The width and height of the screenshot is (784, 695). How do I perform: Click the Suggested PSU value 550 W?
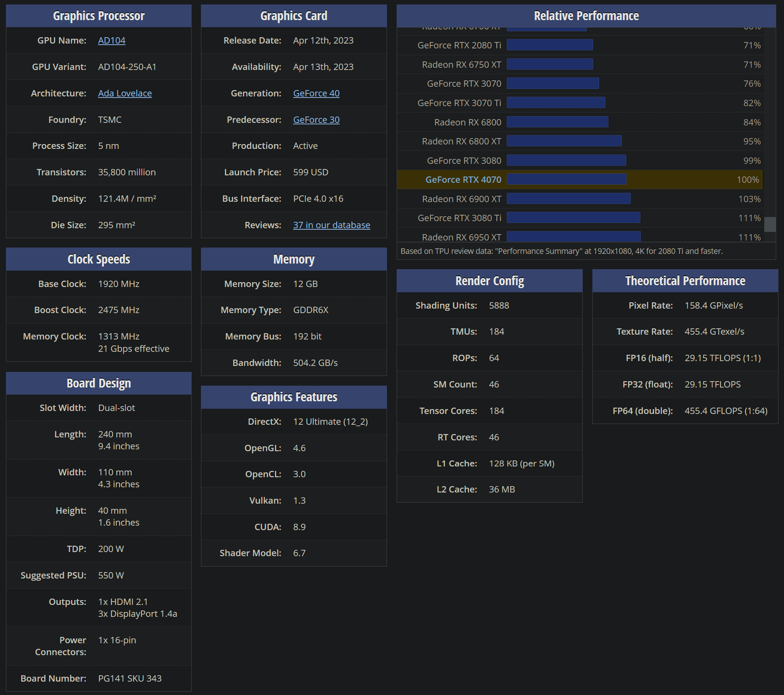click(111, 575)
